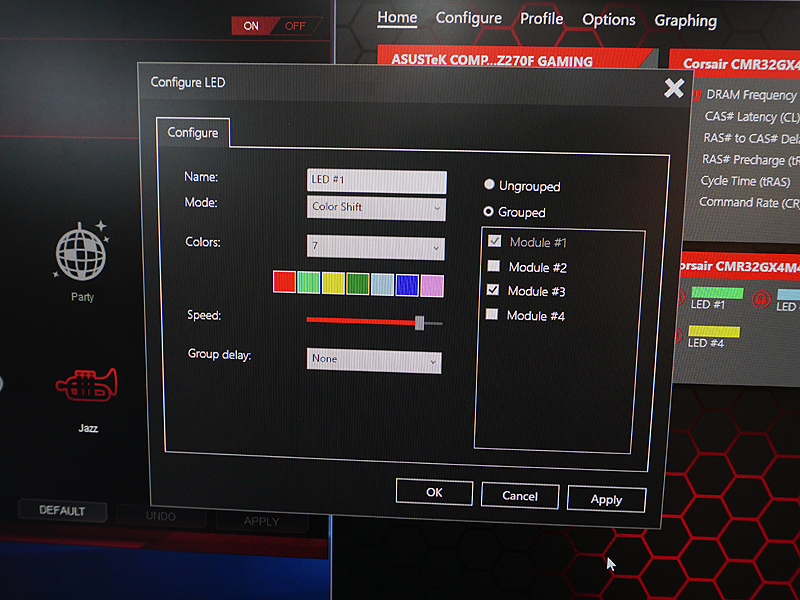Image resolution: width=800 pixels, height=600 pixels.
Task: Click the green LED #1 color bar
Action: [x=717, y=292]
